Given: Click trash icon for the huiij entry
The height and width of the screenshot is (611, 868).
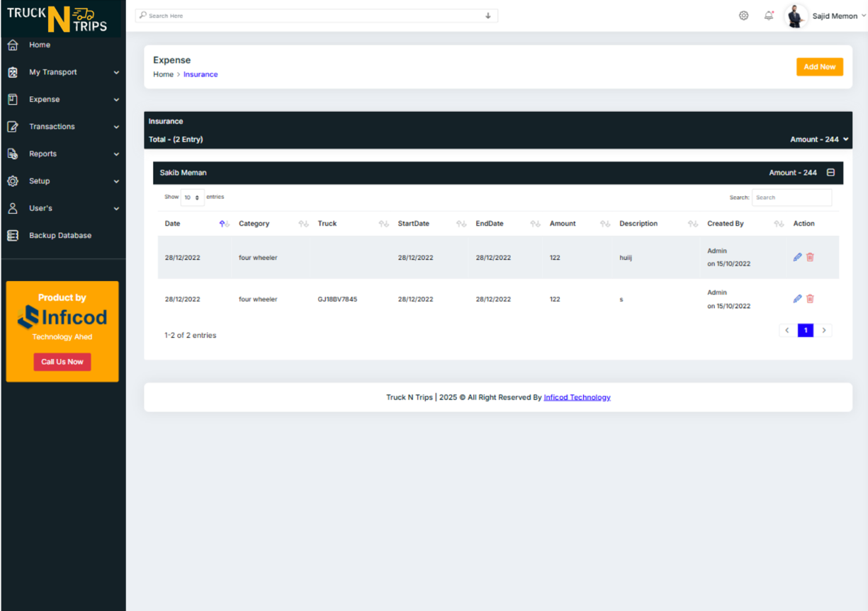Looking at the screenshot, I should [810, 257].
